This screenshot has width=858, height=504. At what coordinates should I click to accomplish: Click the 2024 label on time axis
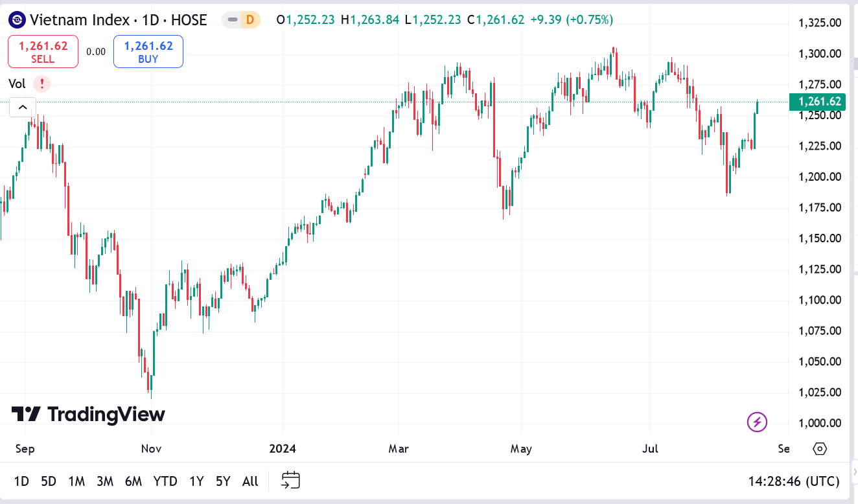pos(283,448)
